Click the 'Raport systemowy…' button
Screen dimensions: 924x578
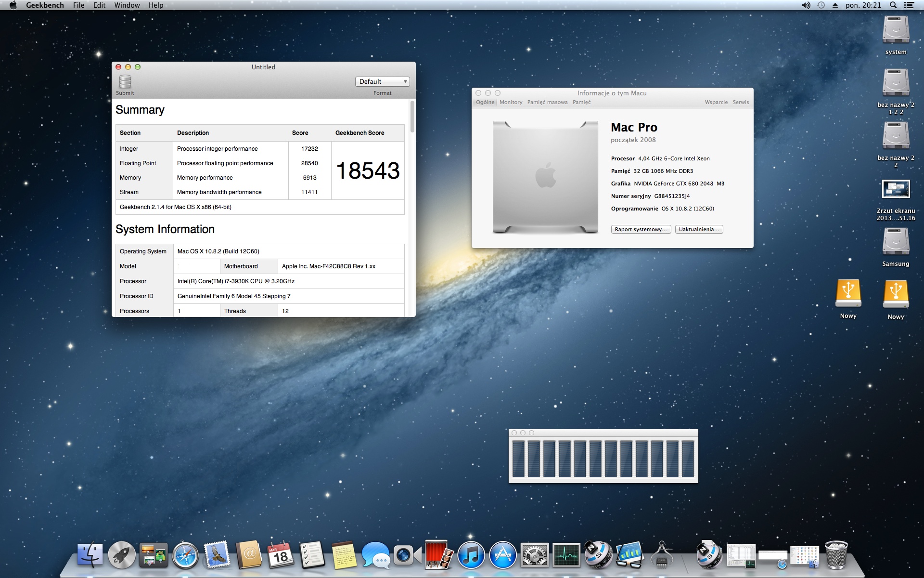point(641,229)
